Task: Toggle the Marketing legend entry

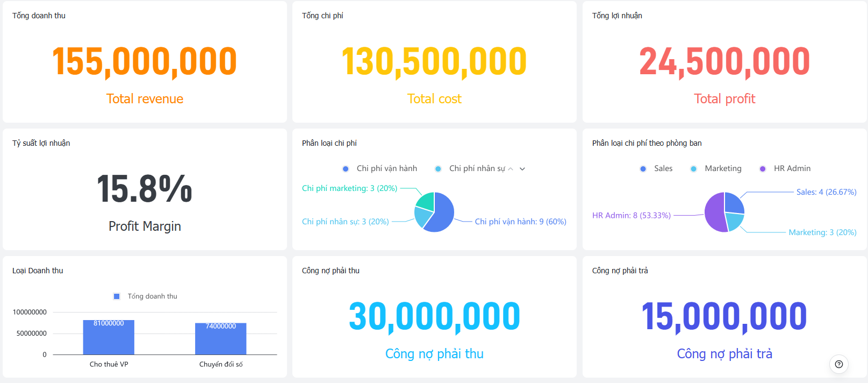Action: click(716, 169)
